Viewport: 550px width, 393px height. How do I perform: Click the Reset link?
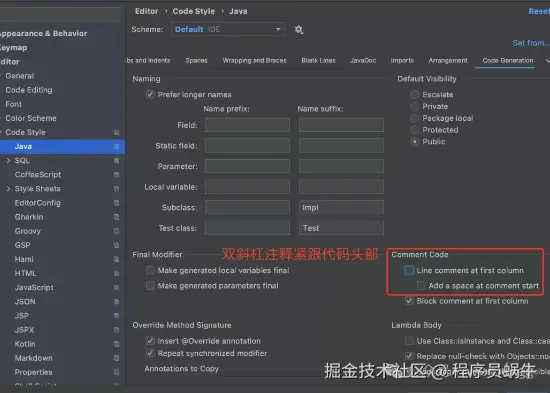[539, 12]
